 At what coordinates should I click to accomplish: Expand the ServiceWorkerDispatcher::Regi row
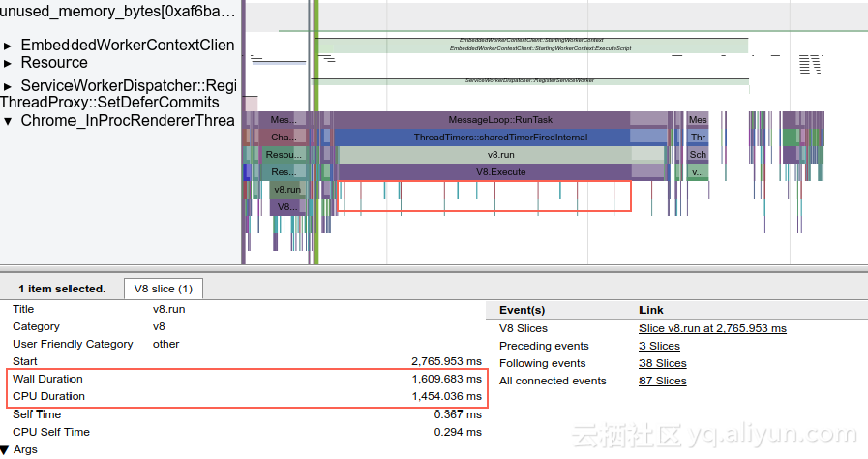click(x=7, y=86)
